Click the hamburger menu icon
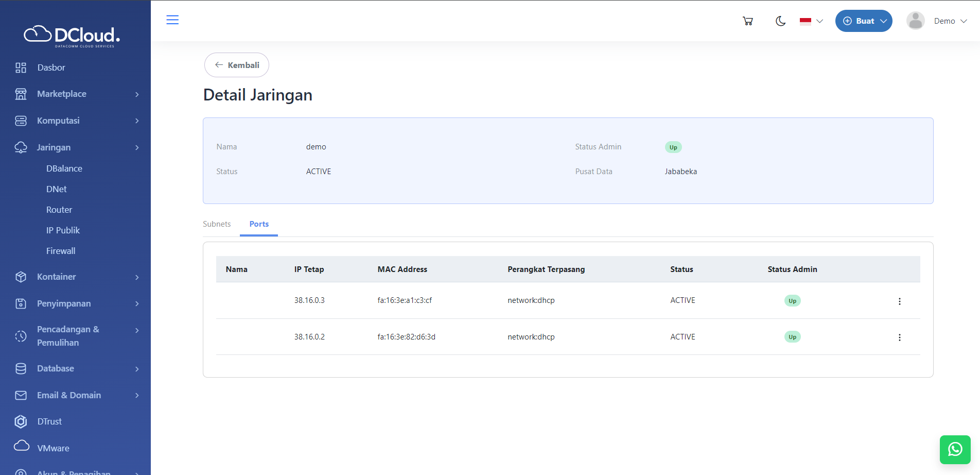 click(172, 20)
